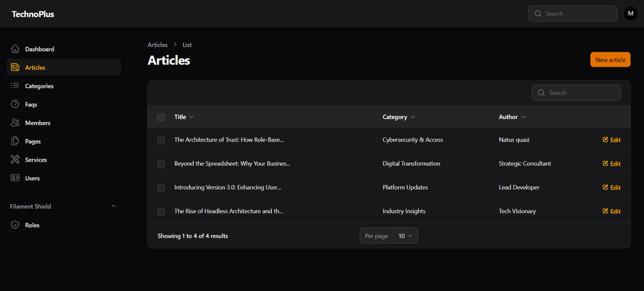
Task: Open the M user avatar menu
Action: coord(630,14)
